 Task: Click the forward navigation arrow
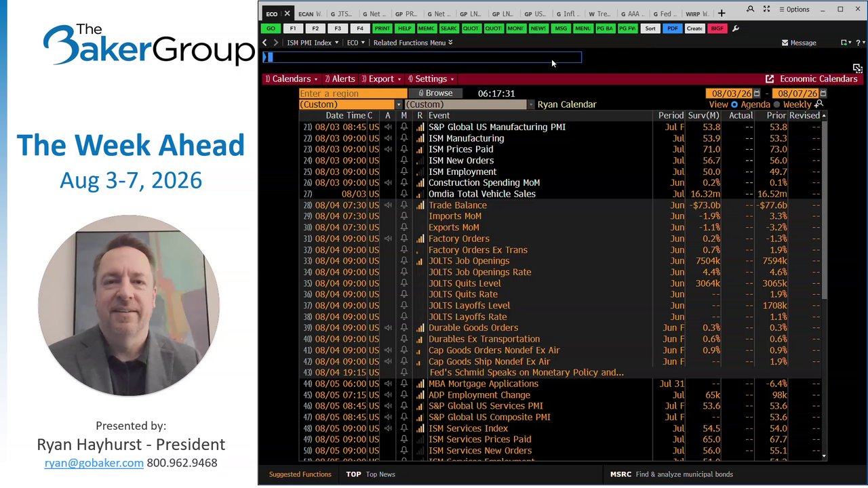point(275,43)
